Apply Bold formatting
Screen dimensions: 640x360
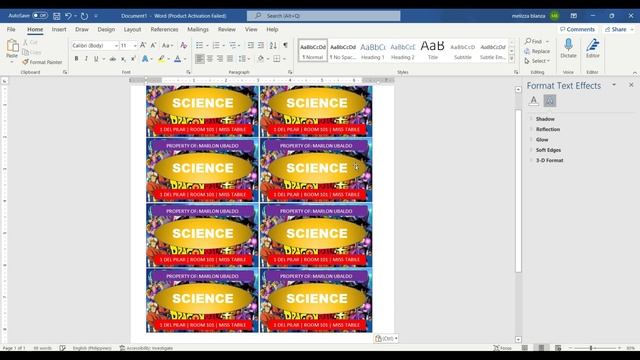(76, 59)
